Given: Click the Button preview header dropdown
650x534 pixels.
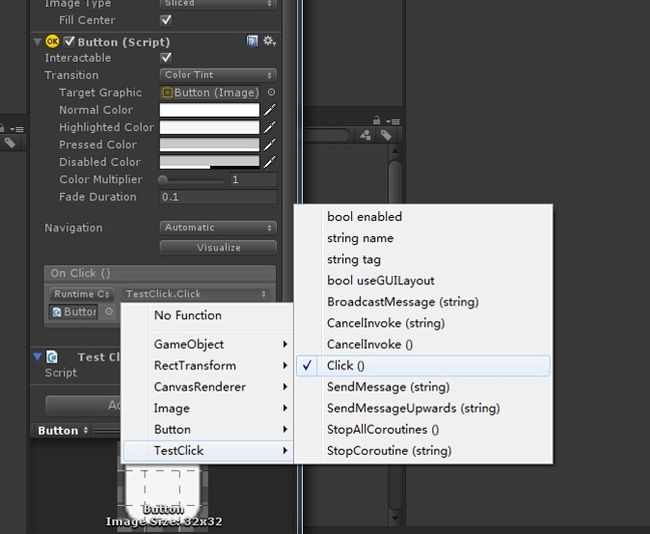Looking at the screenshot, I should (x=63, y=431).
